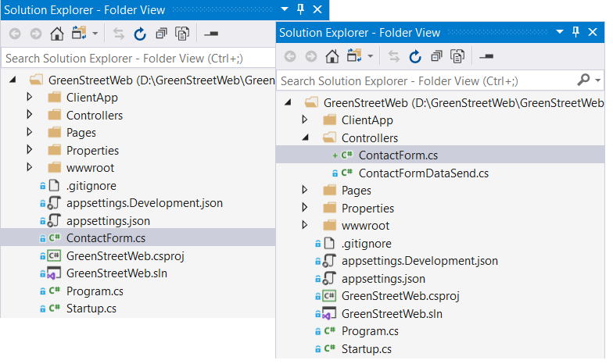This screenshot has height=364, width=613.
Task: Click Forward arrow in left Solution Explorer toolbar
Action: tap(36, 34)
